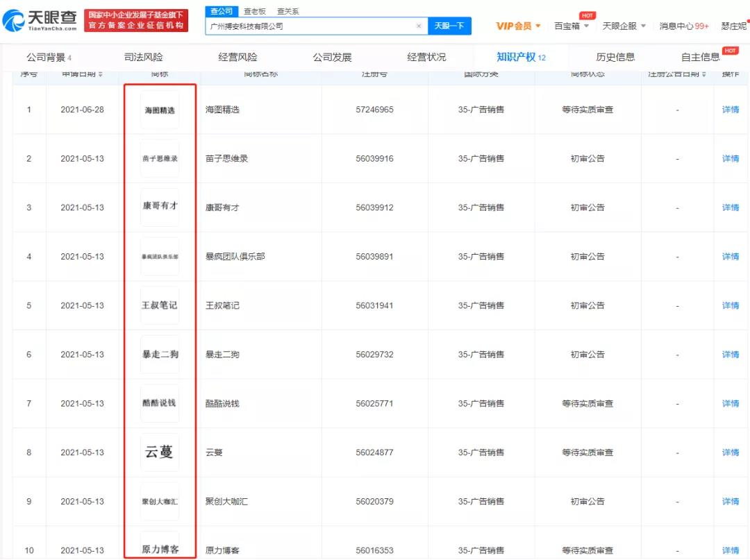The width and height of the screenshot is (750, 560).
Task: Open 详情 link for 海图精选 row
Action: (x=730, y=110)
